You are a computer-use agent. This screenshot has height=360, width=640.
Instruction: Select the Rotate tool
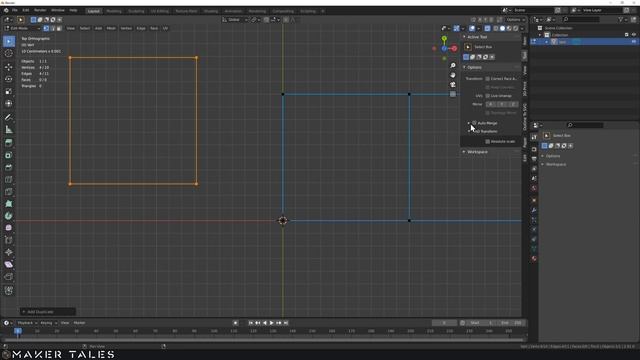(x=9, y=79)
